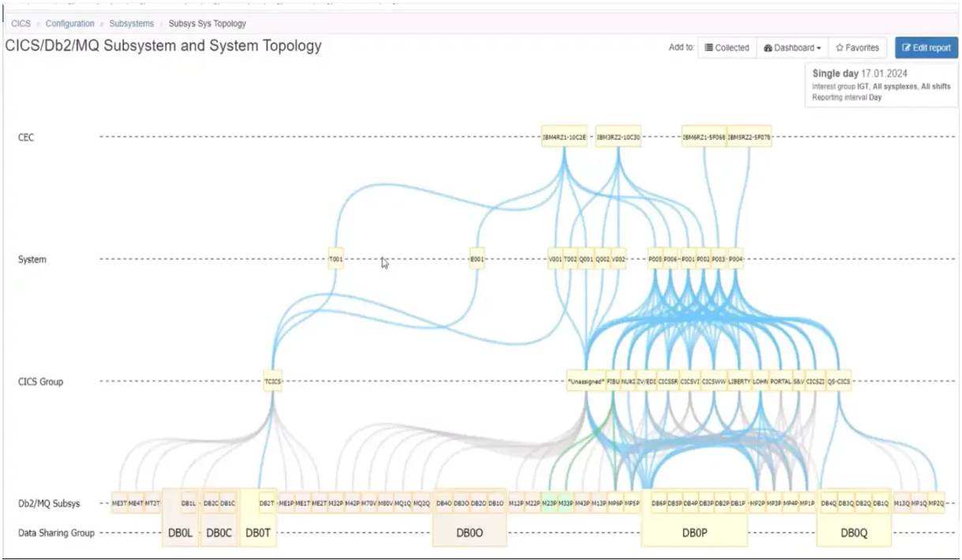Select system node P002
Image resolution: width=962 pixels, height=560 pixels.
703,259
